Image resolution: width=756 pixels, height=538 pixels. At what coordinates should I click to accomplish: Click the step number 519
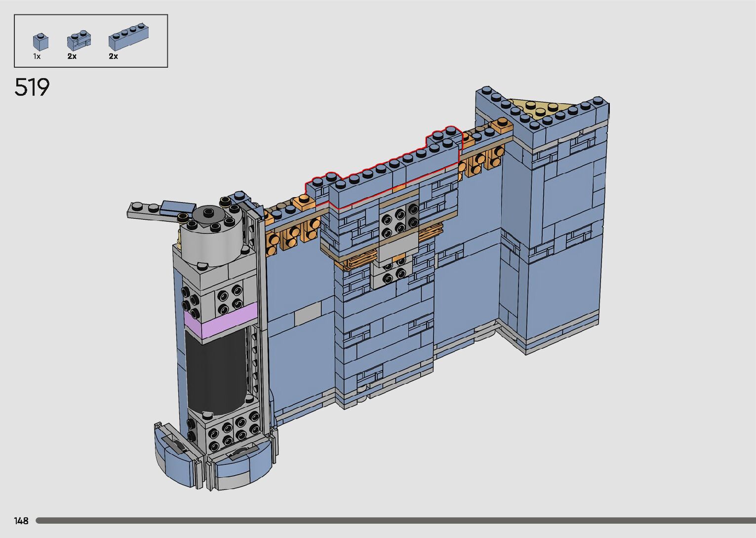click(32, 87)
